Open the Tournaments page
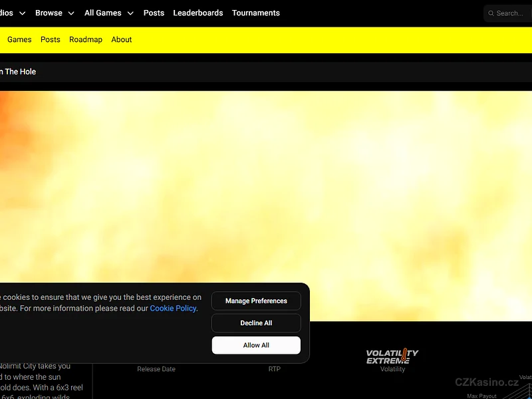532x399 pixels. tap(256, 13)
